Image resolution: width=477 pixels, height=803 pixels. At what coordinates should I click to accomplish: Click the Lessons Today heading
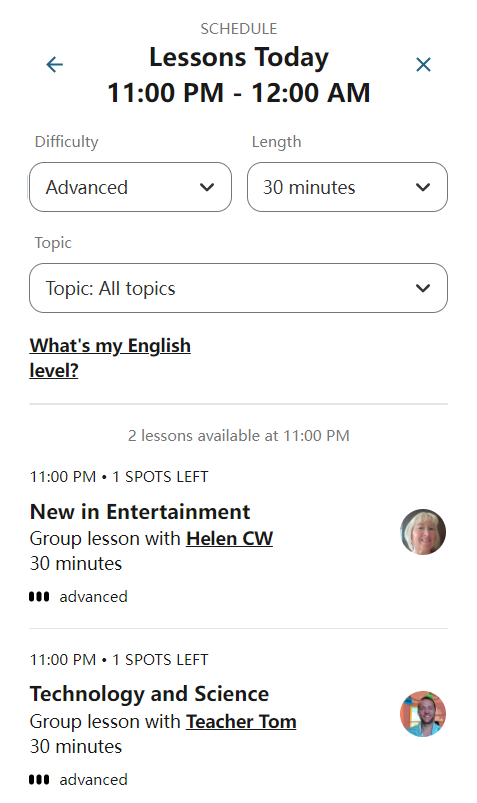(x=239, y=57)
